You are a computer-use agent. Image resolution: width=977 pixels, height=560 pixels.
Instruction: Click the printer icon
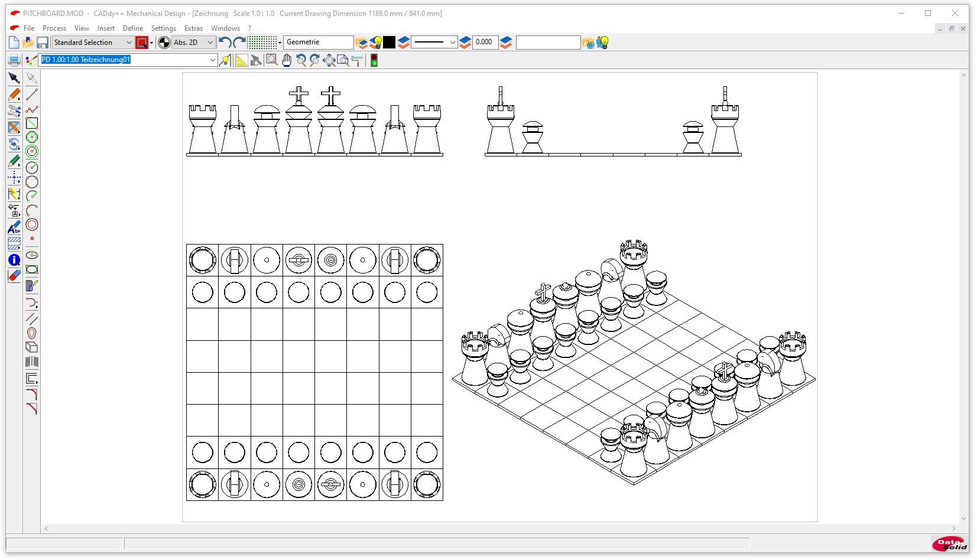coord(14,60)
